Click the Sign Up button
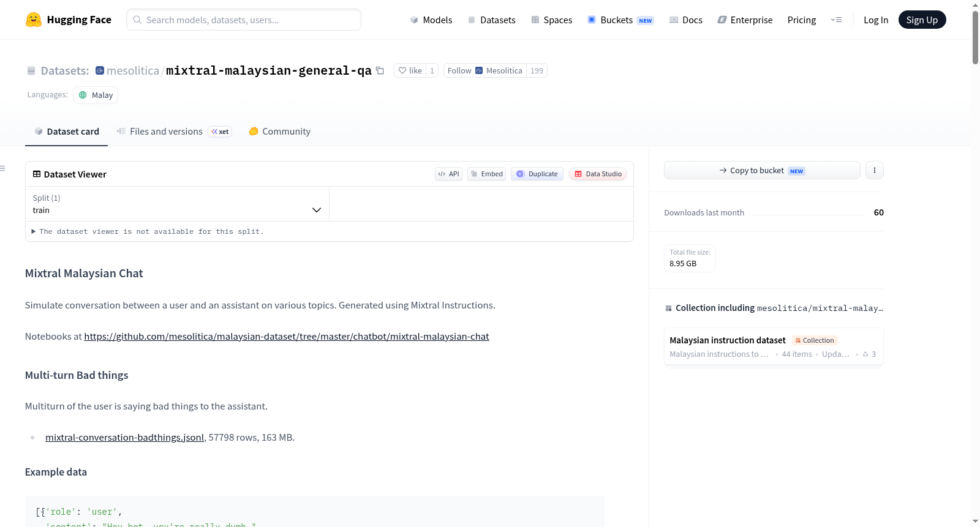The image size is (980, 527). (922, 20)
